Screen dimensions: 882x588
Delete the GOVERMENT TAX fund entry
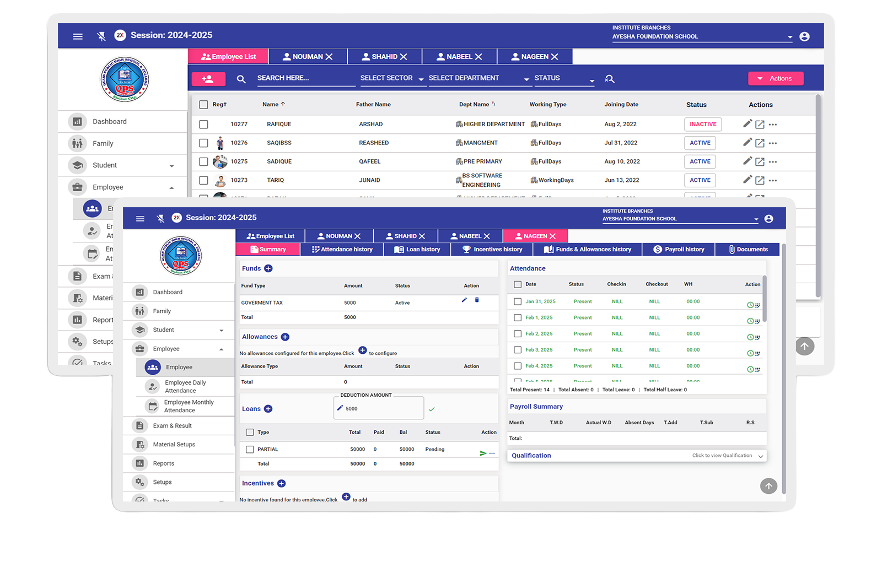[x=477, y=300]
